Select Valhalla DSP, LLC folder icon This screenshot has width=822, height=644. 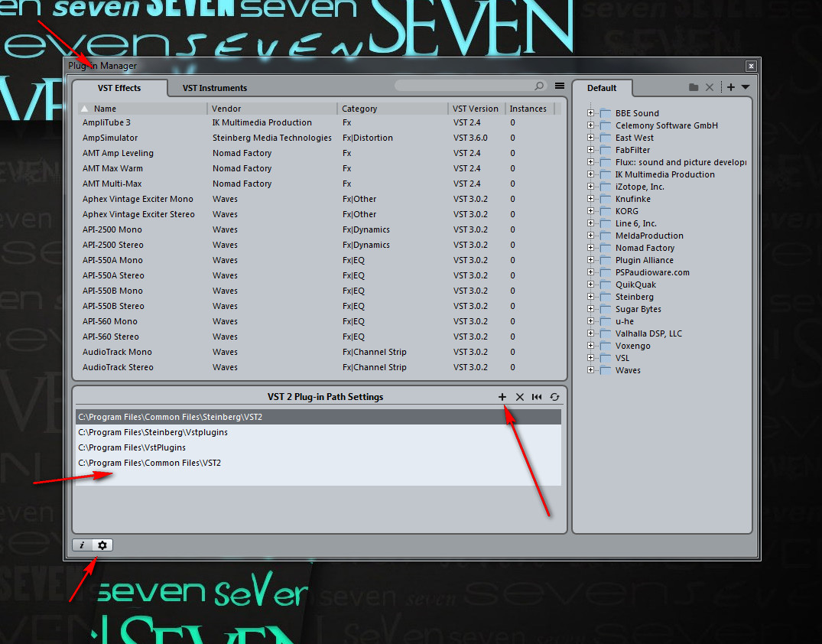pos(606,333)
